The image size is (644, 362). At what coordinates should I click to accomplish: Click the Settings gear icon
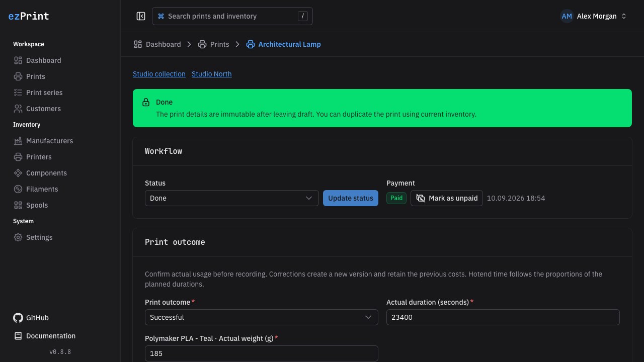(x=18, y=237)
